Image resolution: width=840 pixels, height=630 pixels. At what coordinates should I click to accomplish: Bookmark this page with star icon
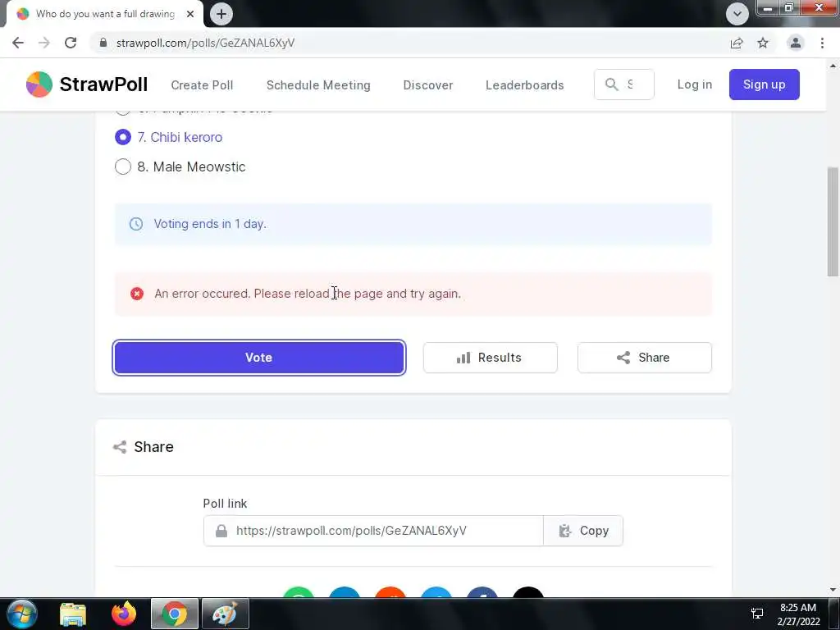coord(763,43)
